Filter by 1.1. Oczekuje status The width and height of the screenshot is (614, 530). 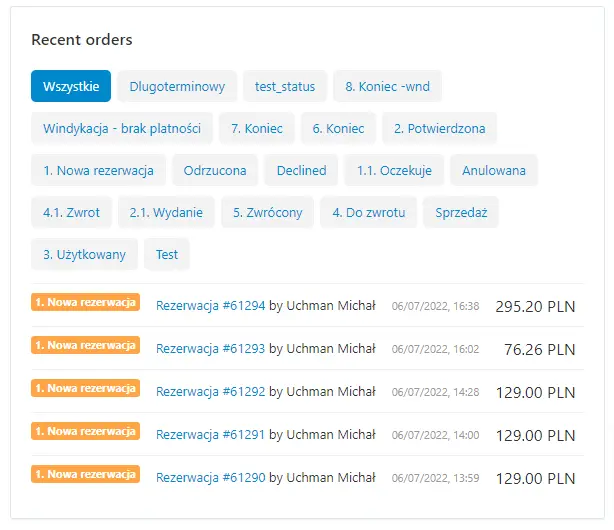click(x=394, y=170)
